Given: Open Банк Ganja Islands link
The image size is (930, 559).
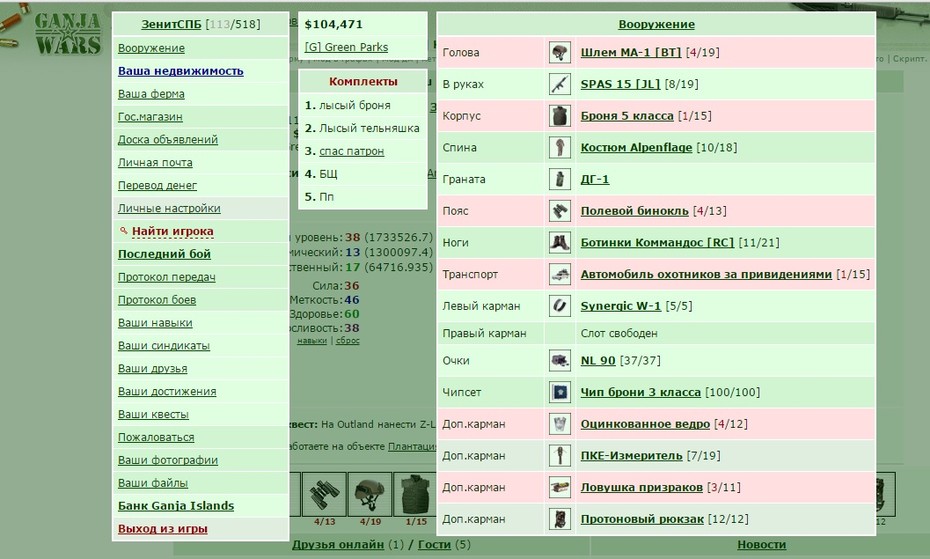Looking at the screenshot, I should (176, 506).
